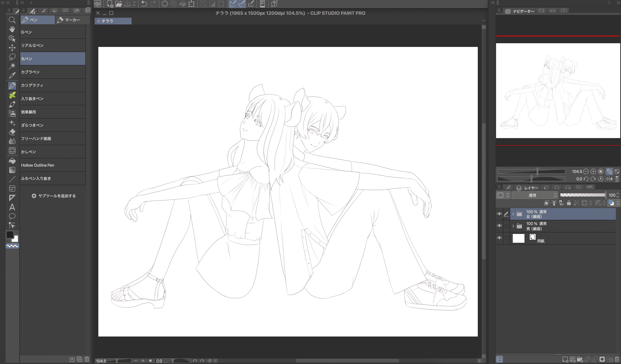
Task: Pick the Eyedropper tool
Action: click(12, 75)
